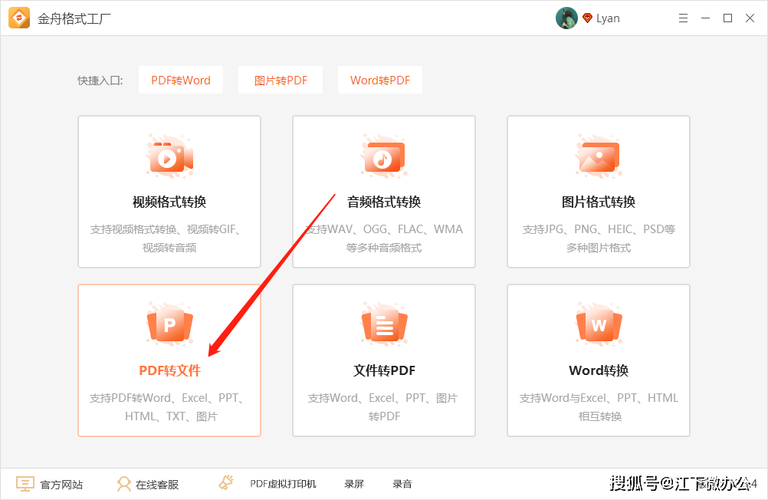Open the Word转换 title
Viewport: 768px width, 500px height.
599,370
